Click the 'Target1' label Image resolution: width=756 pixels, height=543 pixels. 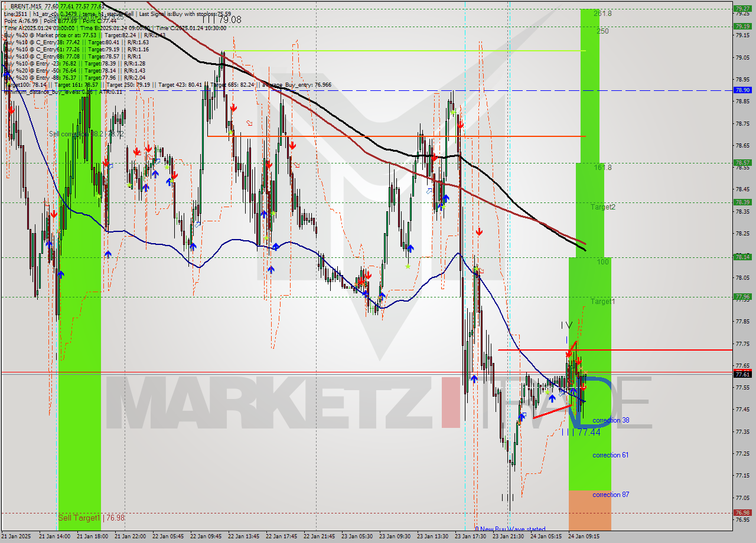(603, 302)
